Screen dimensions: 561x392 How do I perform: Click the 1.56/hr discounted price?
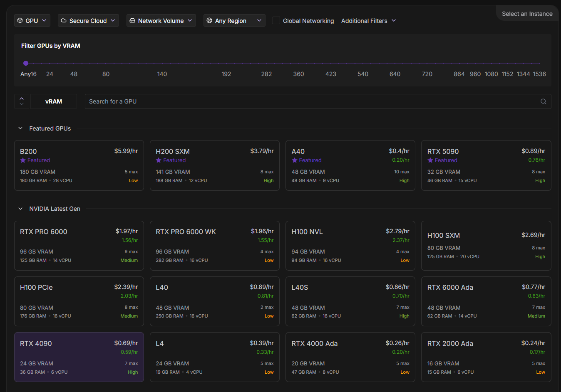click(129, 240)
